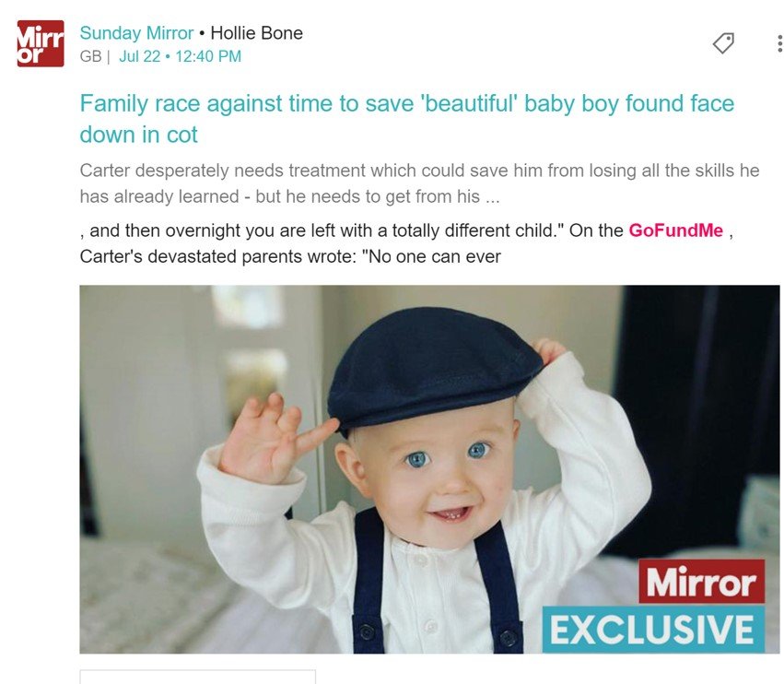Click the teal EXCLUSIVE banner on the photo
Image resolution: width=784 pixels, height=684 pixels.
[x=653, y=630]
